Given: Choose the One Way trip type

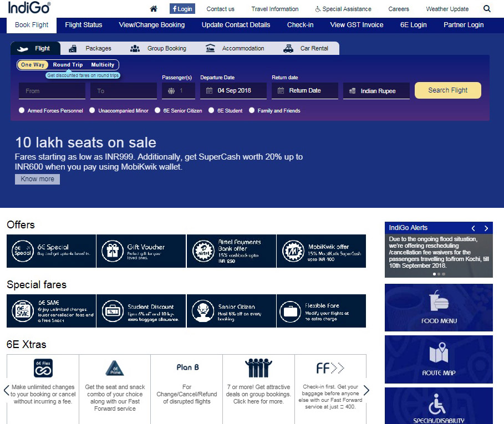Looking at the screenshot, I should [x=33, y=64].
